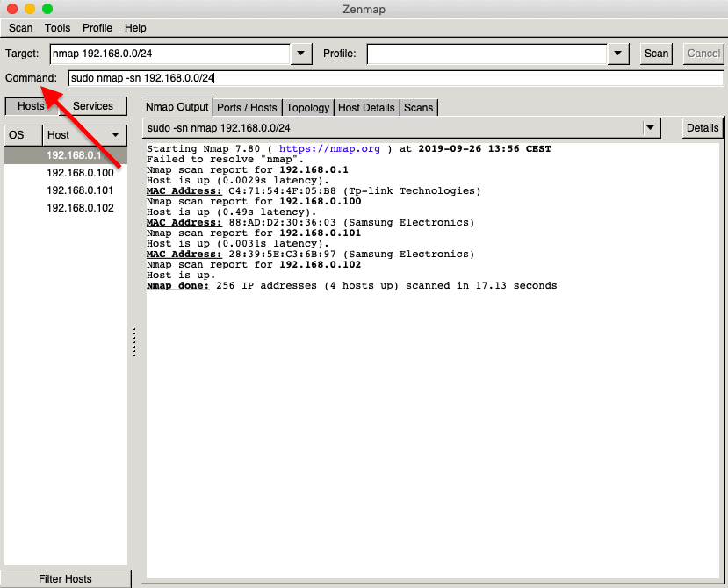The height and width of the screenshot is (588, 728).
Task: Open the Scans tab
Action: click(418, 108)
